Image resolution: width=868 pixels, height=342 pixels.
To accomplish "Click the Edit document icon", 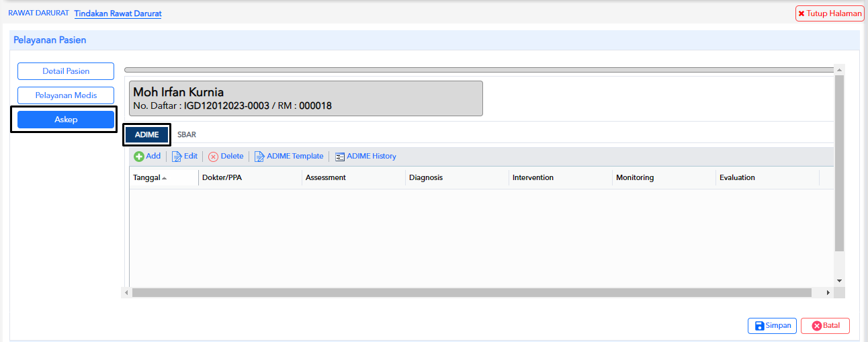I will (x=177, y=157).
